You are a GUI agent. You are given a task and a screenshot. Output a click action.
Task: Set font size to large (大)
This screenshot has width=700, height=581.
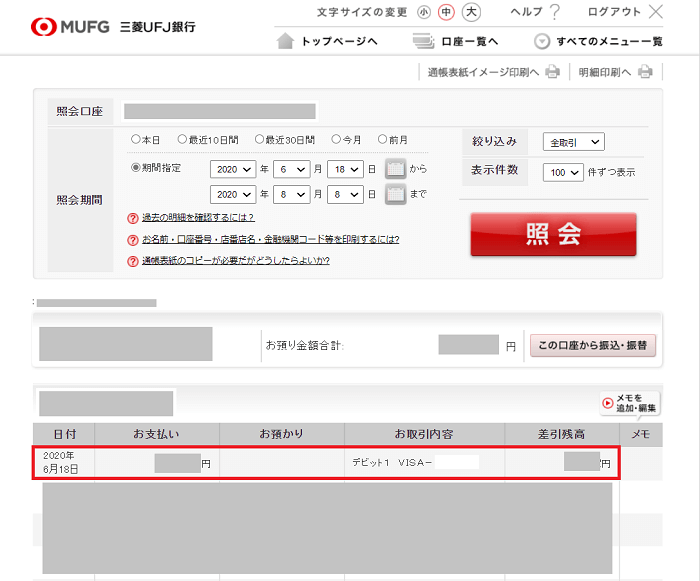coord(472,13)
